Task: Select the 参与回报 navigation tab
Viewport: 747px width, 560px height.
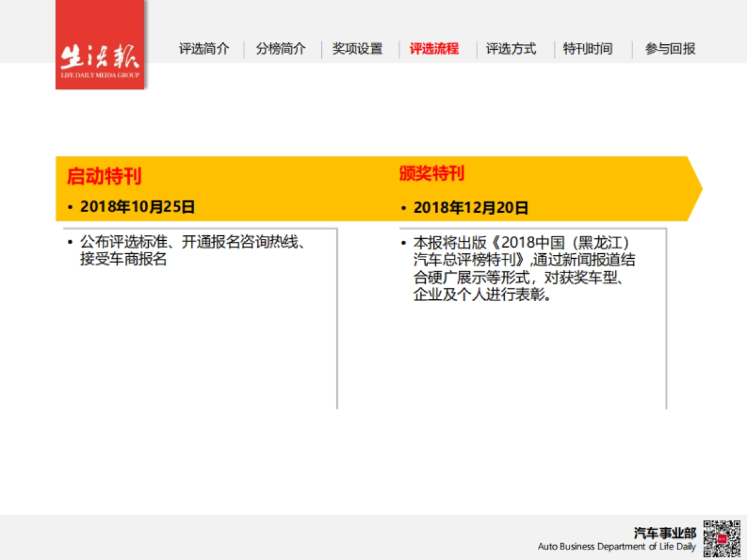Action: click(670, 49)
